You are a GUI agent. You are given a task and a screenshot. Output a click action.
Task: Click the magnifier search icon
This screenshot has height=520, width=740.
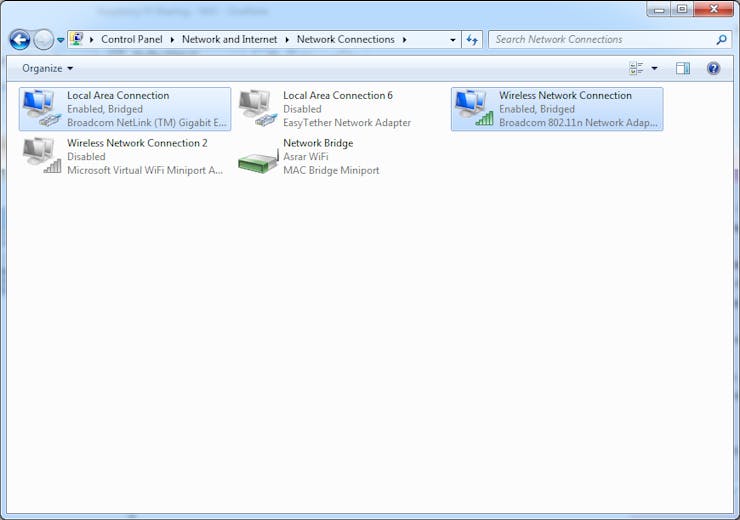click(722, 40)
